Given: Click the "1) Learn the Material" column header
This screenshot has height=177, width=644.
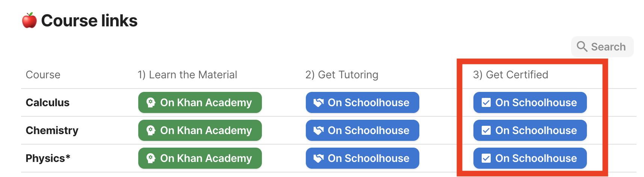Looking at the screenshot, I should (x=187, y=75).
